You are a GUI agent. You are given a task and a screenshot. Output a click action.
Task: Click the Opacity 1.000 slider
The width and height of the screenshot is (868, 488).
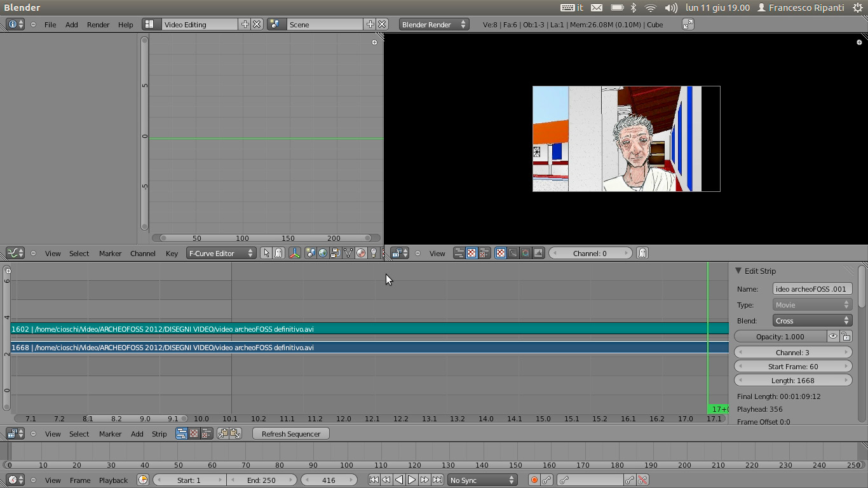[x=780, y=337]
